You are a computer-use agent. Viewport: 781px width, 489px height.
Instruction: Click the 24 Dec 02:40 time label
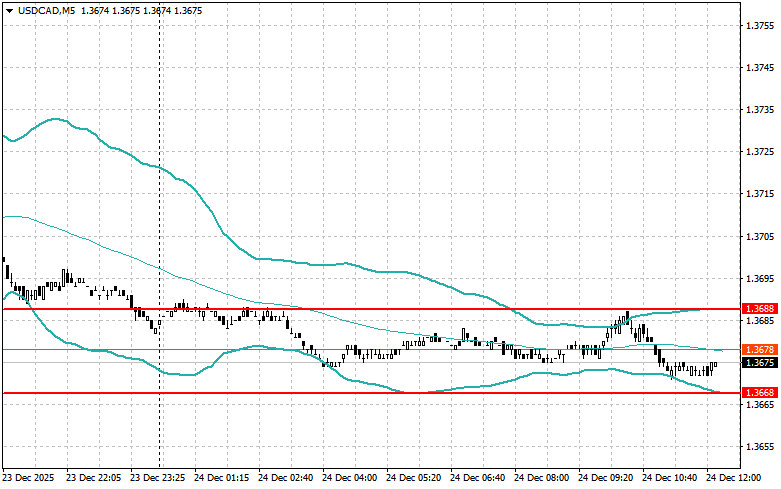(285, 478)
